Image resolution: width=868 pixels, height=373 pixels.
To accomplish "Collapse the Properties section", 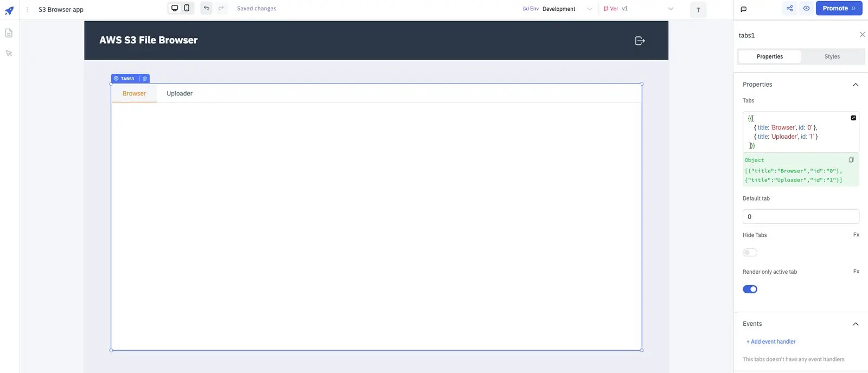I will click(x=856, y=85).
